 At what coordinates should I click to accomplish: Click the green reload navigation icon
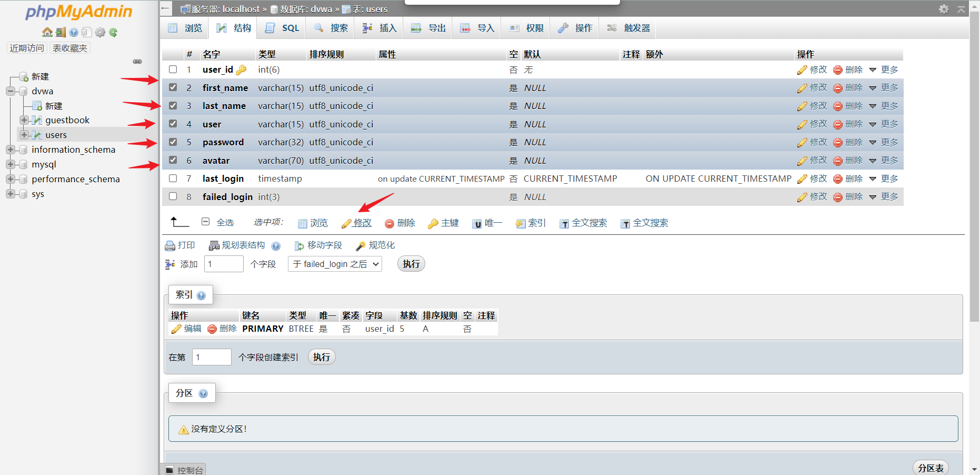click(x=113, y=32)
